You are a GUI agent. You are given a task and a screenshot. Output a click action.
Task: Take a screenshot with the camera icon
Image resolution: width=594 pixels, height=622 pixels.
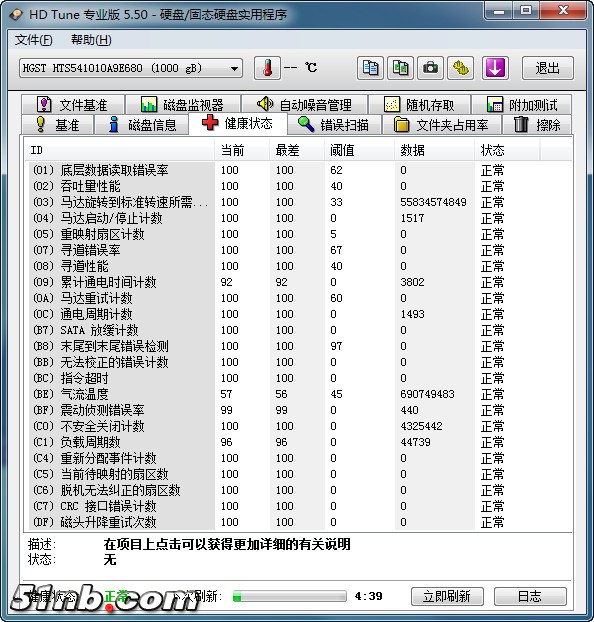tap(430, 68)
